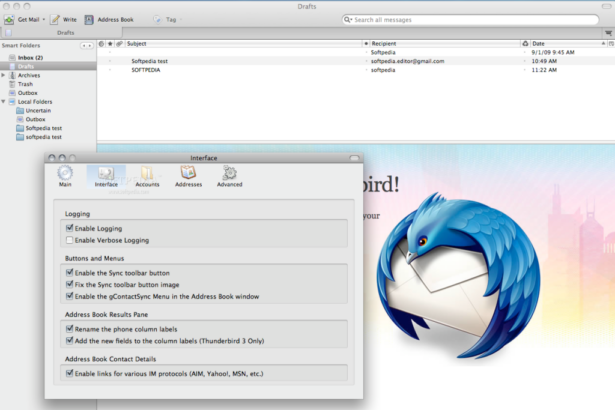The width and height of the screenshot is (615, 410).
Task: Sort messages by Subject column header
Action: coord(240,44)
